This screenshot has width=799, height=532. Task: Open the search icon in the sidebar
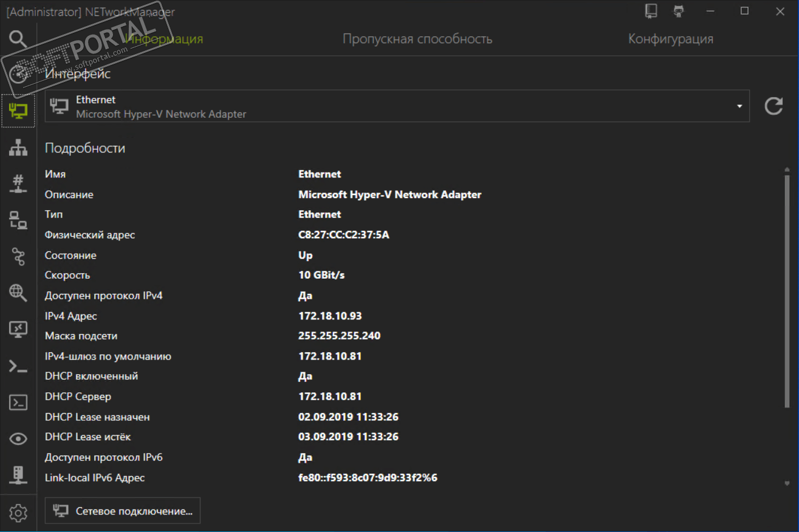click(x=18, y=39)
